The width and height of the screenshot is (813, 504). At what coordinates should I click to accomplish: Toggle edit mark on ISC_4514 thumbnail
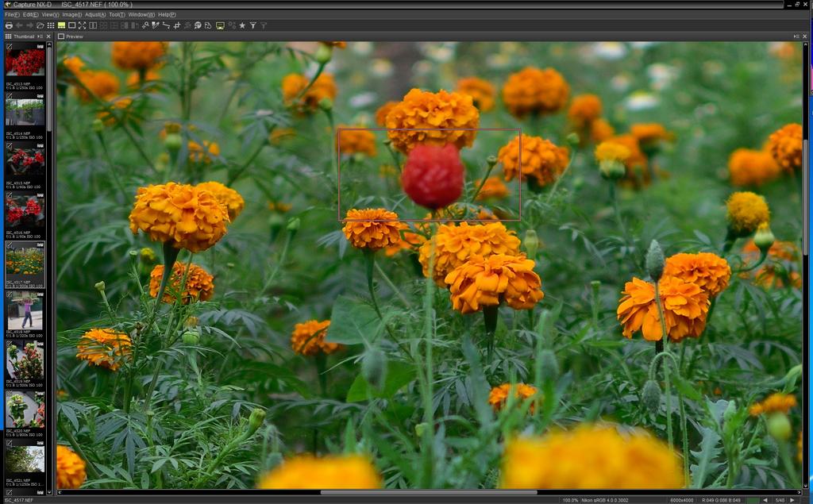tap(9, 96)
